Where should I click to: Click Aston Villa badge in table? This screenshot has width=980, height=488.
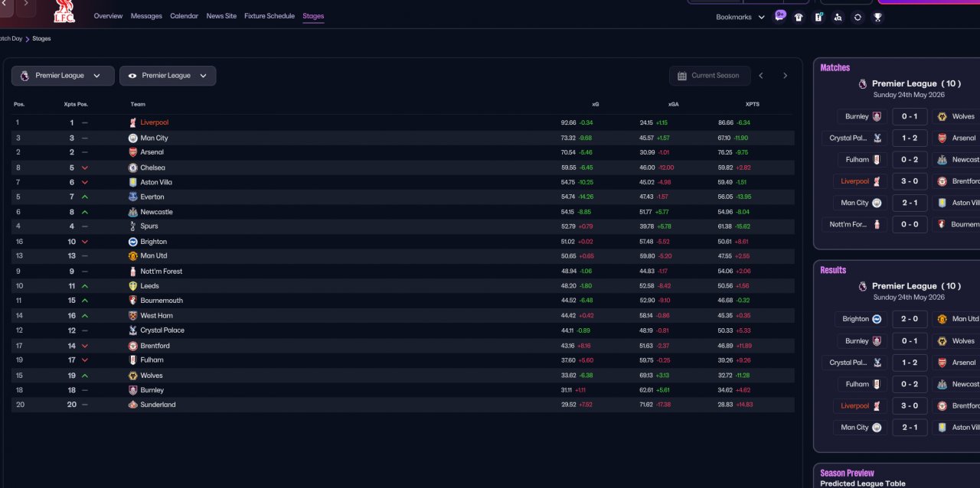pos(132,182)
